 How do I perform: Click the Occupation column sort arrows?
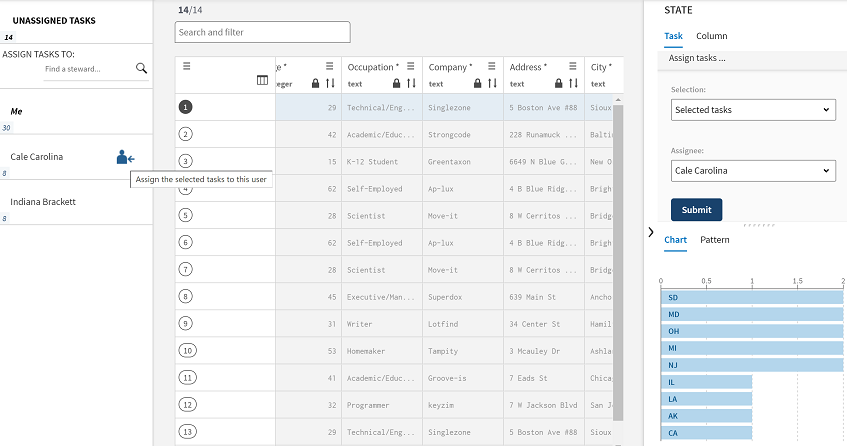[411, 83]
